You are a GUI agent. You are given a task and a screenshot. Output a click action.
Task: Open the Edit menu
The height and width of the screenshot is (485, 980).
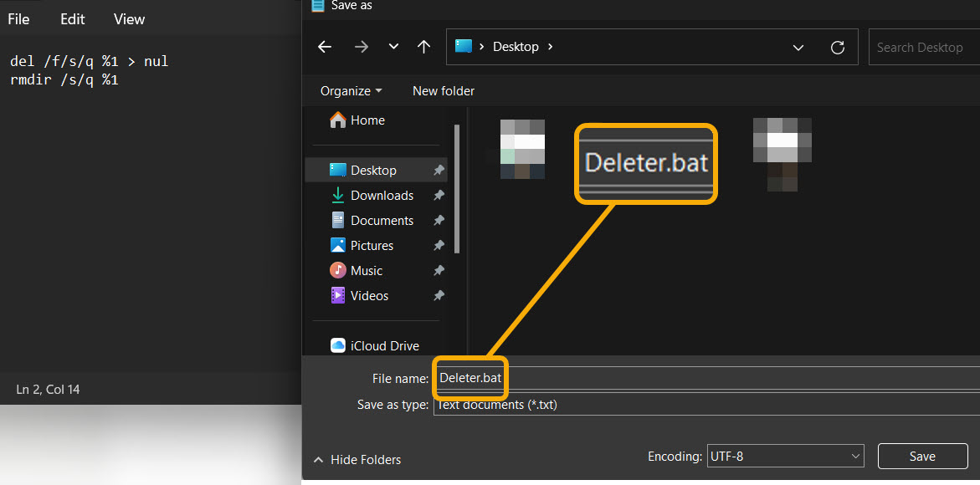pyautogui.click(x=72, y=18)
